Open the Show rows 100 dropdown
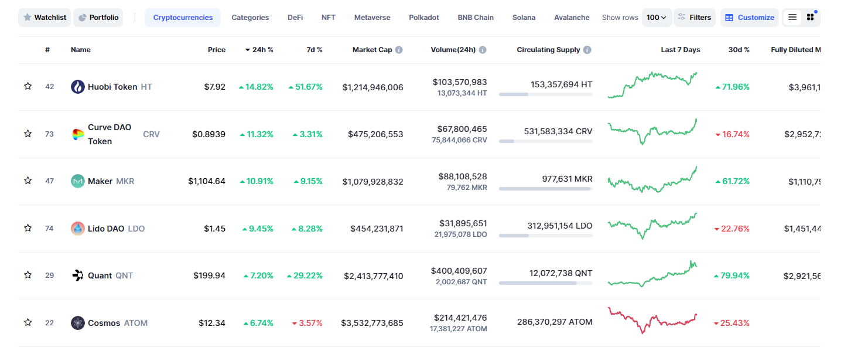868x347 pixels. (x=656, y=18)
